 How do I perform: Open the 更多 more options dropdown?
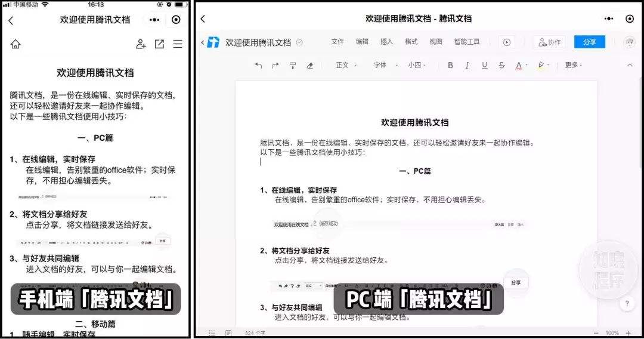tap(573, 65)
